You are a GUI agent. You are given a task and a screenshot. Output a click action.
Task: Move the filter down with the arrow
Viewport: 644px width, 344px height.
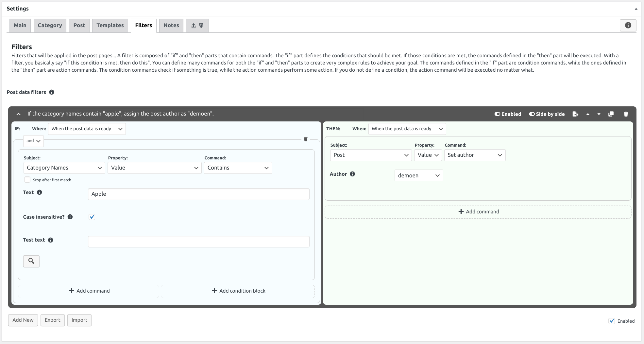[599, 114]
